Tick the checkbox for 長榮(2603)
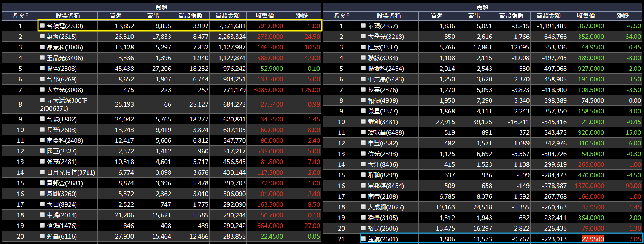 coord(42,129)
